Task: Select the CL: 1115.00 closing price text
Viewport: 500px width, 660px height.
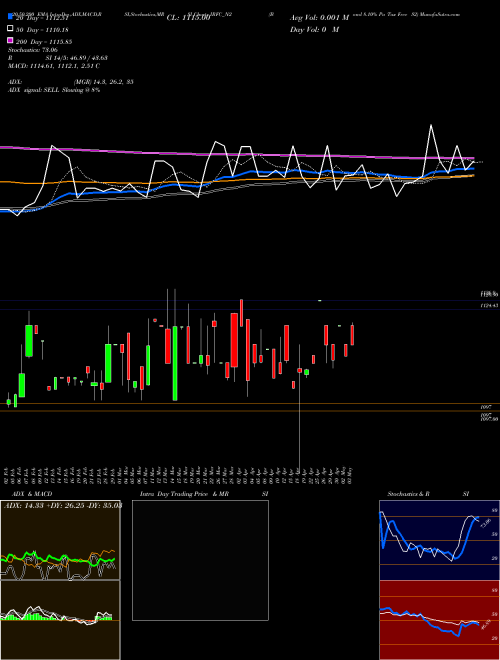Action: [x=188, y=17]
